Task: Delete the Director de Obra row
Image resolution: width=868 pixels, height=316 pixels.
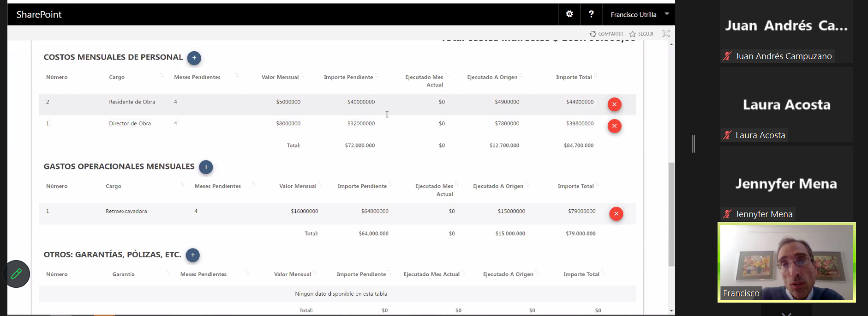Action: (614, 126)
